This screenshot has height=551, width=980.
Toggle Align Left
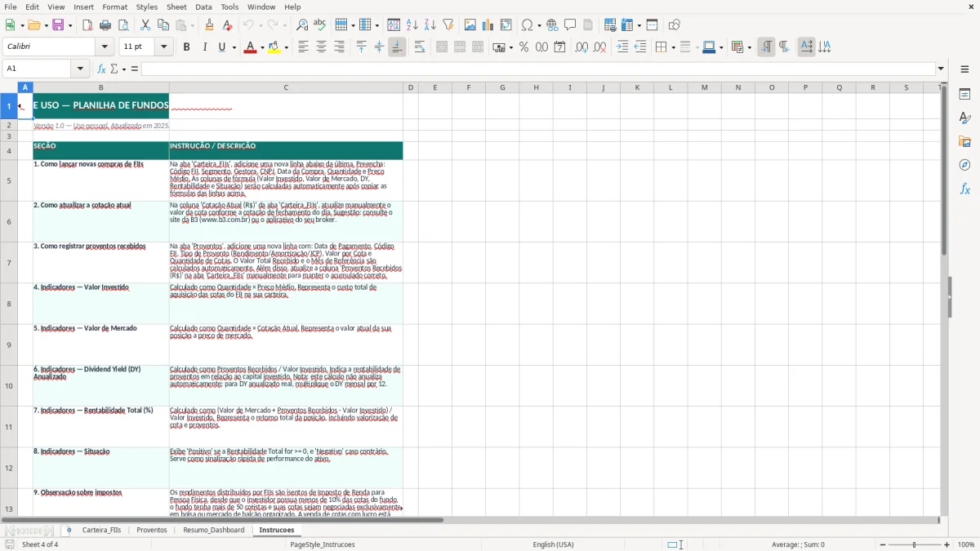pos(303,47)
